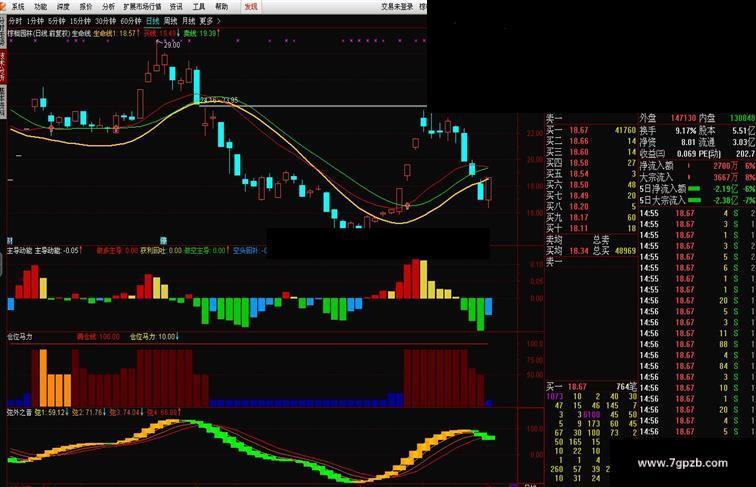Select the 月线 period tab
This screenshot has width=756, height=487.
click(189, 21)
